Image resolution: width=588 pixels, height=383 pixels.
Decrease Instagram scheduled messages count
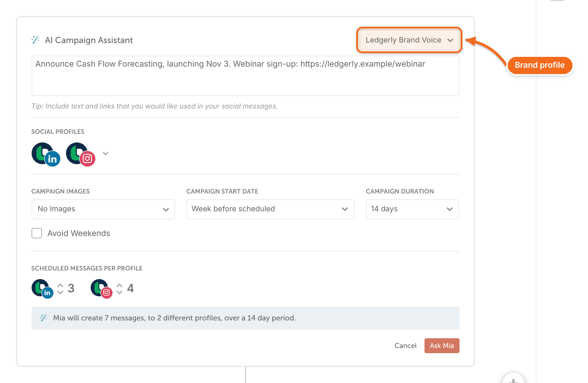(x=120, y=292)
